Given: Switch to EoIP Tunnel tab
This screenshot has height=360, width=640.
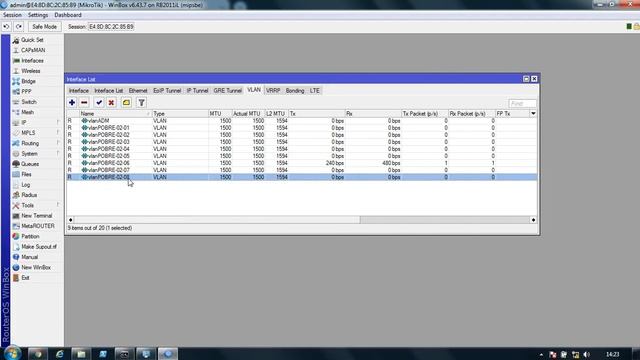Looking at the screenshot, I should (167, 91).
